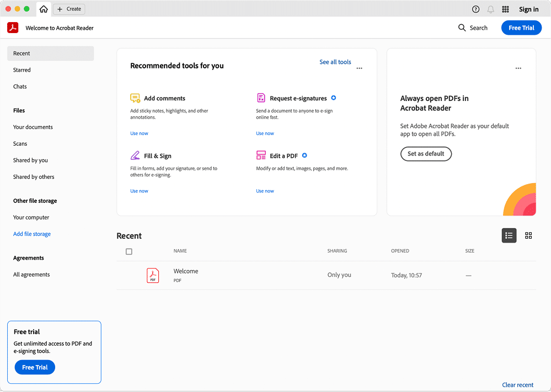Click the Request e-signatures title
This screenshot has height=392, width=551.
point(298,98)
